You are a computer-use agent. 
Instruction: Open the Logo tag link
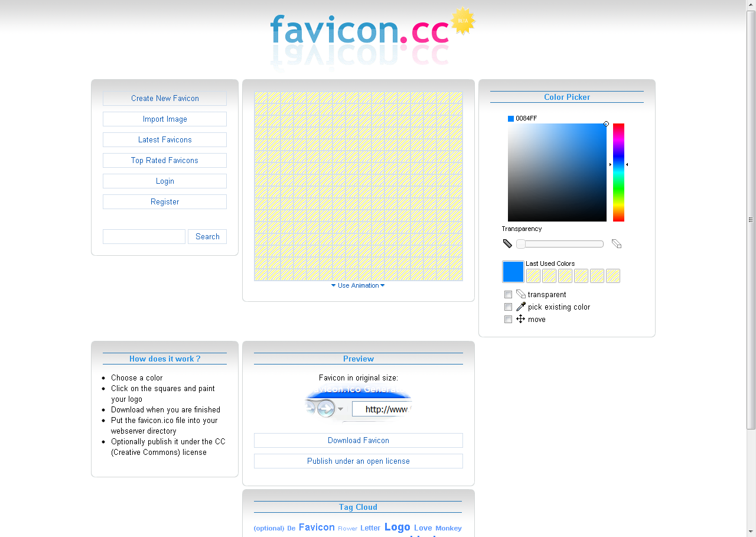(397, 527)
